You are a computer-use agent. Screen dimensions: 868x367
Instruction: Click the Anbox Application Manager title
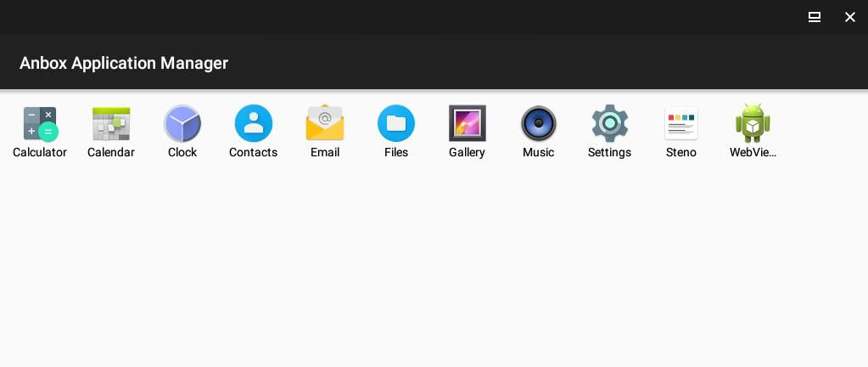pos(124,63)
